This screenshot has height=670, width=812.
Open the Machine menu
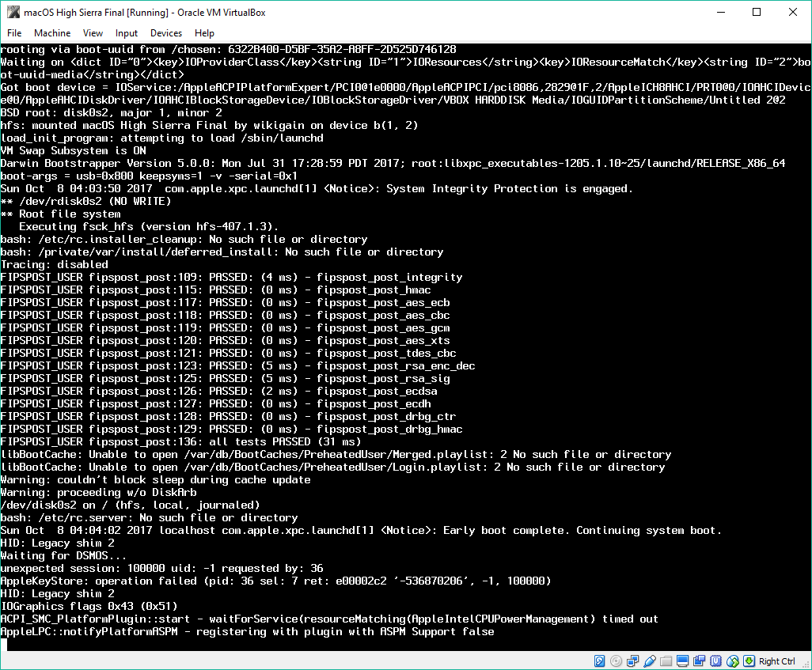[x=52, y=33]
